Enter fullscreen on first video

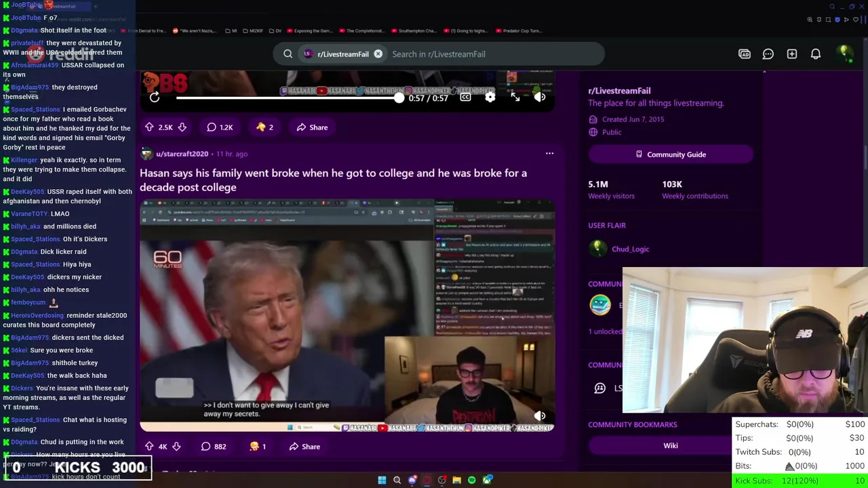point(515,98)
